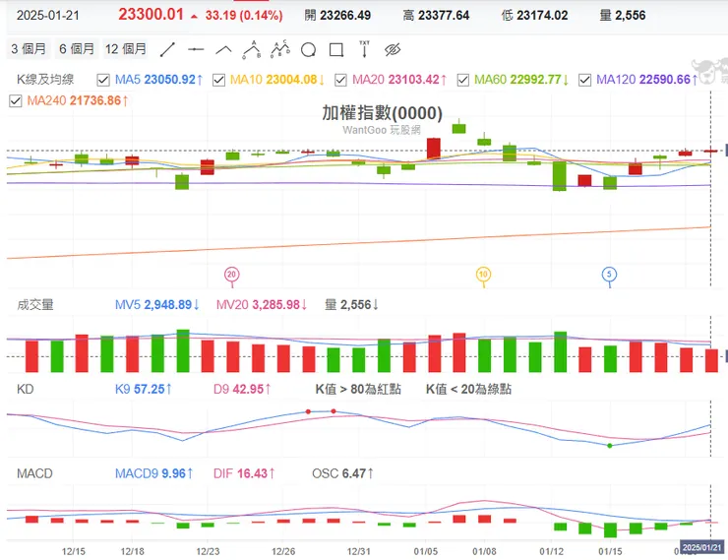Click the 成交量 section label
This screenshot has height=560, width=728.
point(35,305)
